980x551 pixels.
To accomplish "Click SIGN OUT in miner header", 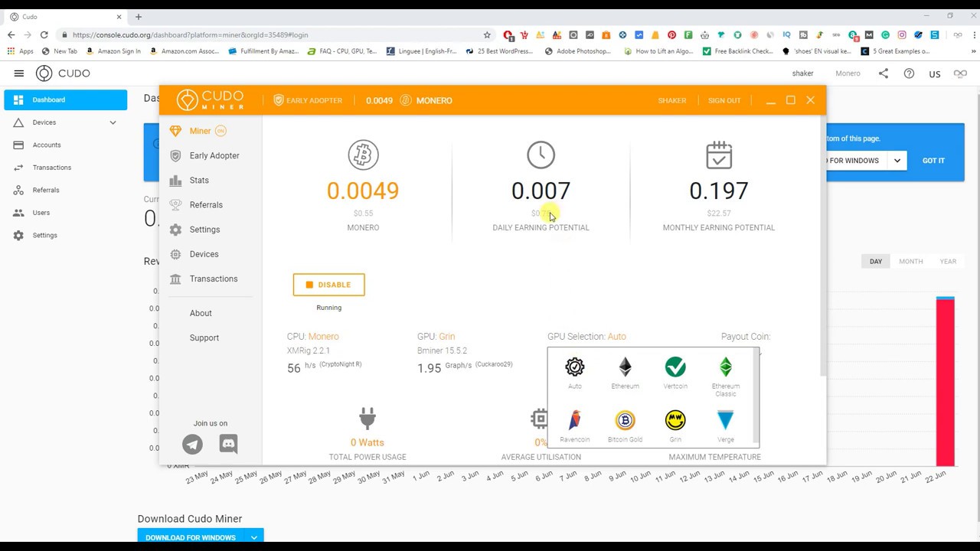I will [724, 100].
